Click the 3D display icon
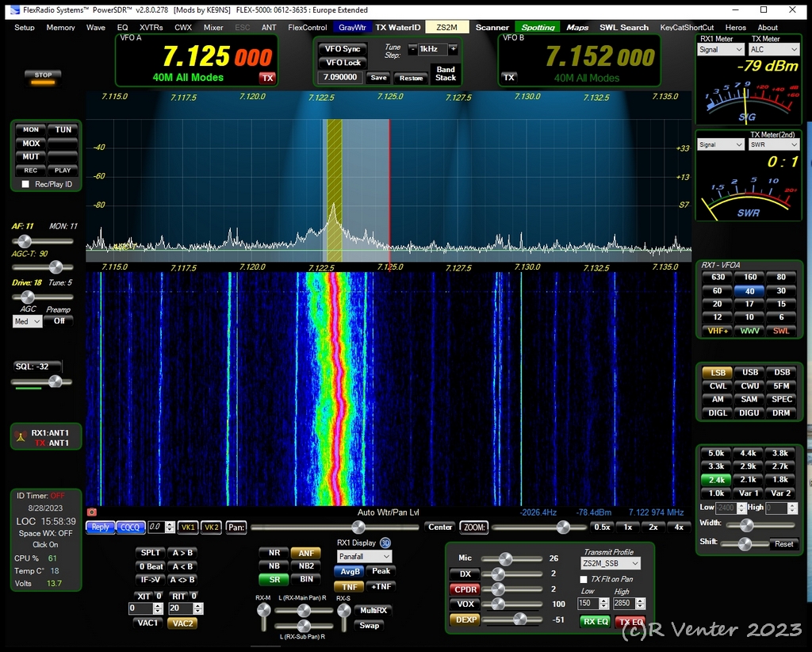Viewport: 812px width, 652px height. [385, 543]
